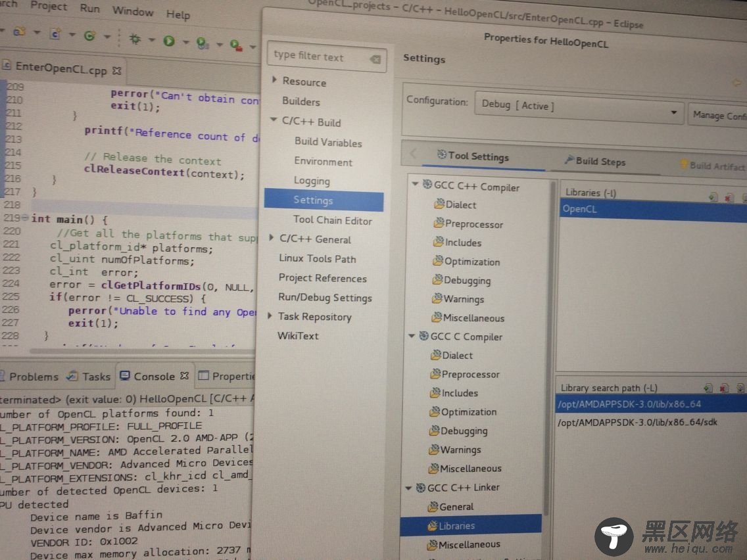Click the delete icon in Library search path header
The width and height of the screenshot is (747, 560).
coord(724,388)
